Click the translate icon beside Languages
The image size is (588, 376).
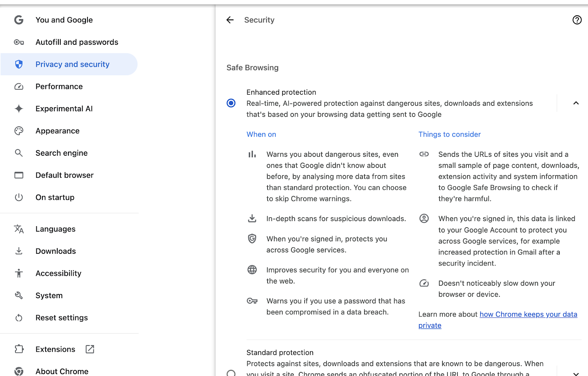tap(19, 229)
